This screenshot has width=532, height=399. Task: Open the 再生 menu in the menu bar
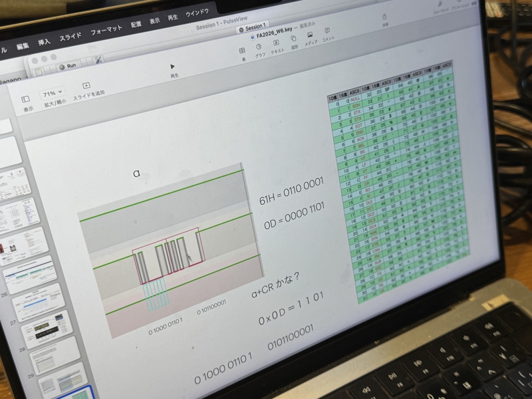[x=173, y=18]
